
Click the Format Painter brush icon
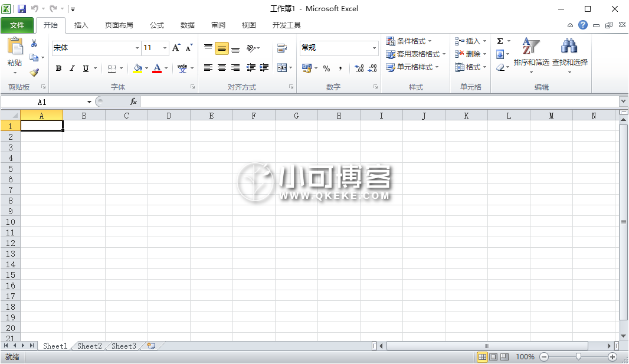34,73
